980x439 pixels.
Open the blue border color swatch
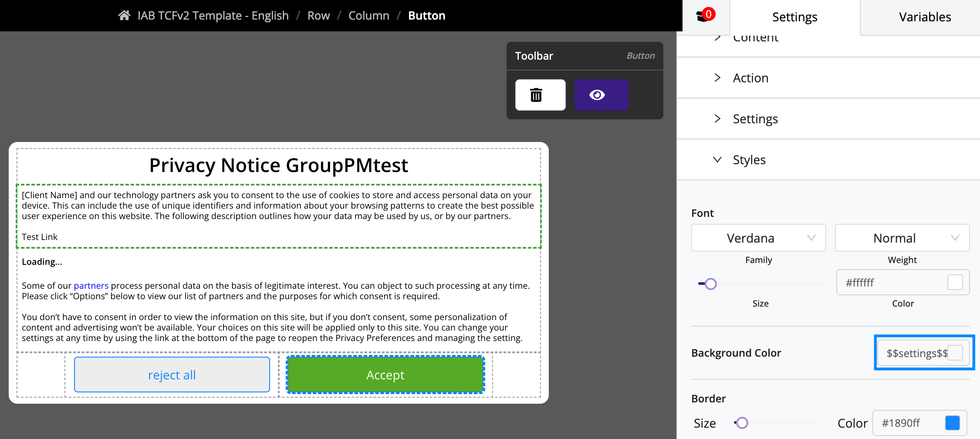953,423
